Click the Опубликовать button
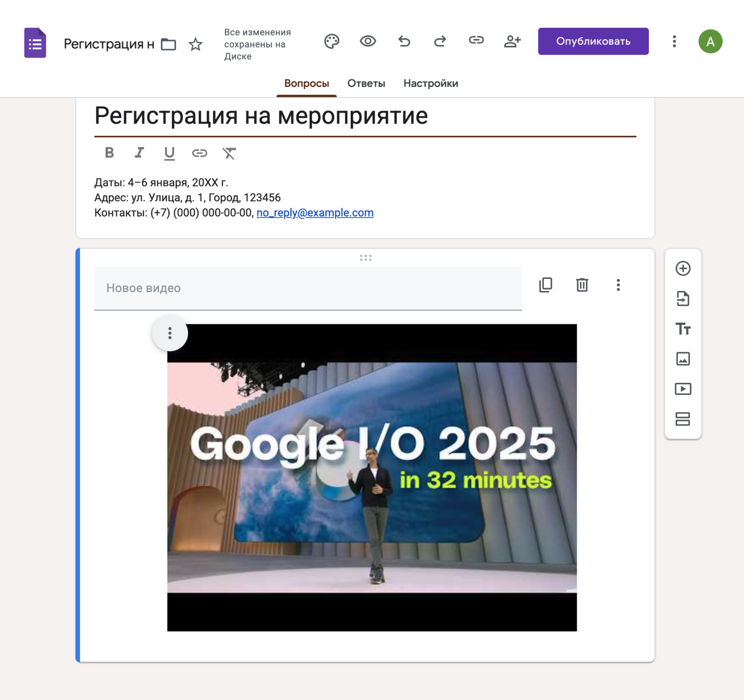 click(593, 40)
